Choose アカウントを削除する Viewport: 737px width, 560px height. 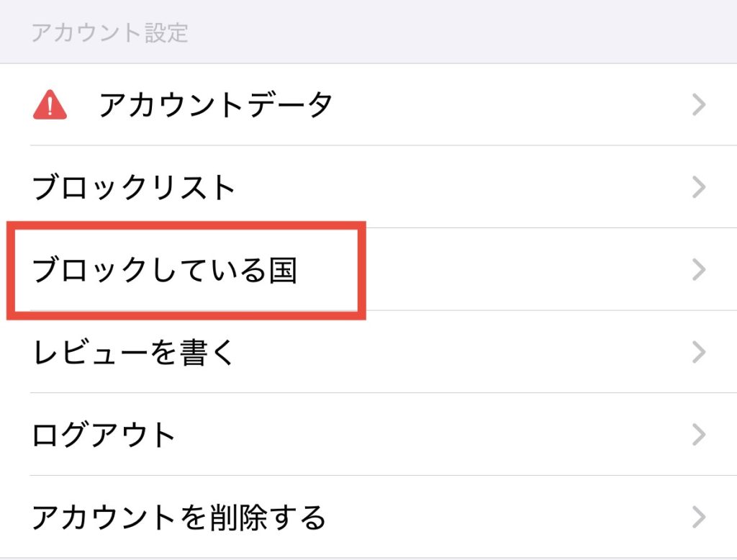pyautogui.click(x=179, y=517)
